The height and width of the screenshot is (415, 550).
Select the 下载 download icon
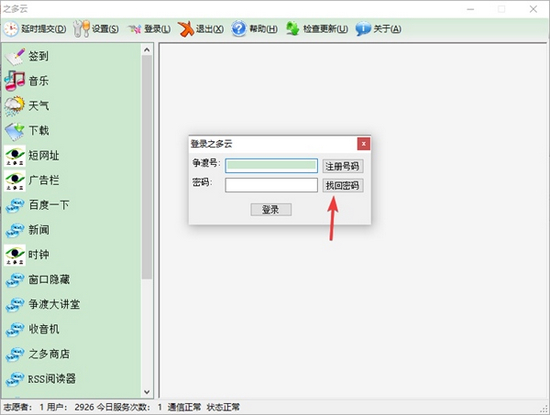[x=15, y=131]
